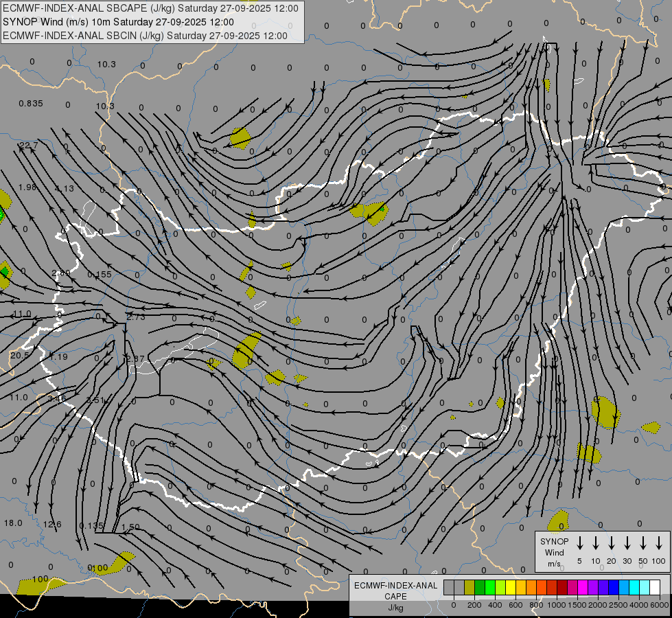Viewport: 672px width, 618px height.
Task: Click the wind arrow above the 30 label
Action: 627,542
